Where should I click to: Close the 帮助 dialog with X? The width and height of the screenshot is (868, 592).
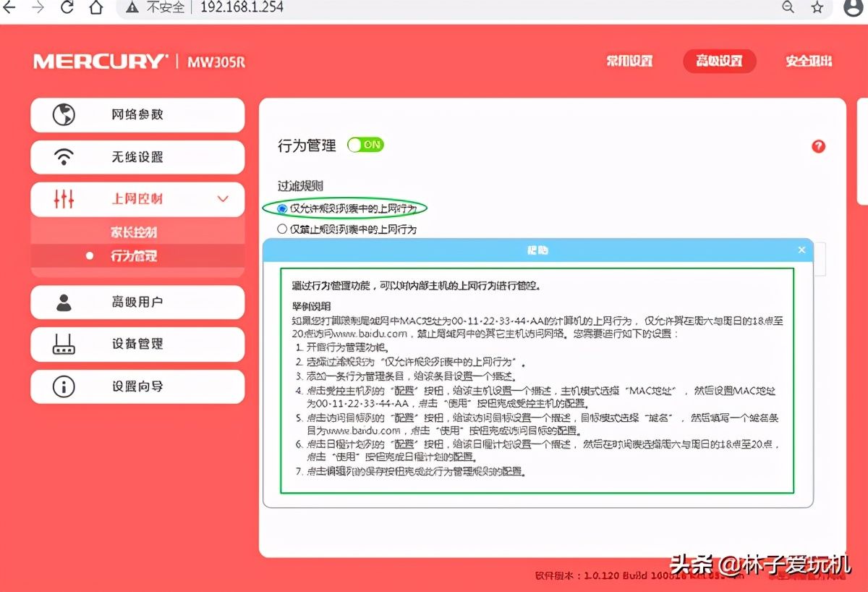(801, 250)
